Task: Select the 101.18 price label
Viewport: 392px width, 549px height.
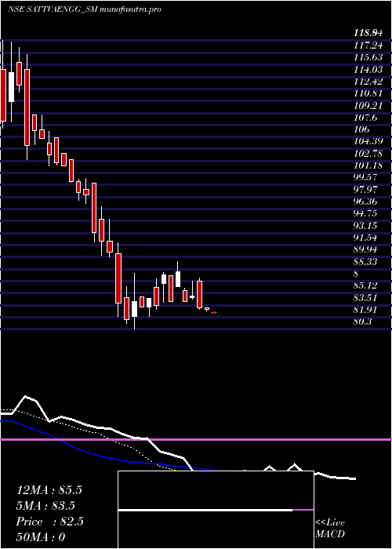Action: point(368,165)
